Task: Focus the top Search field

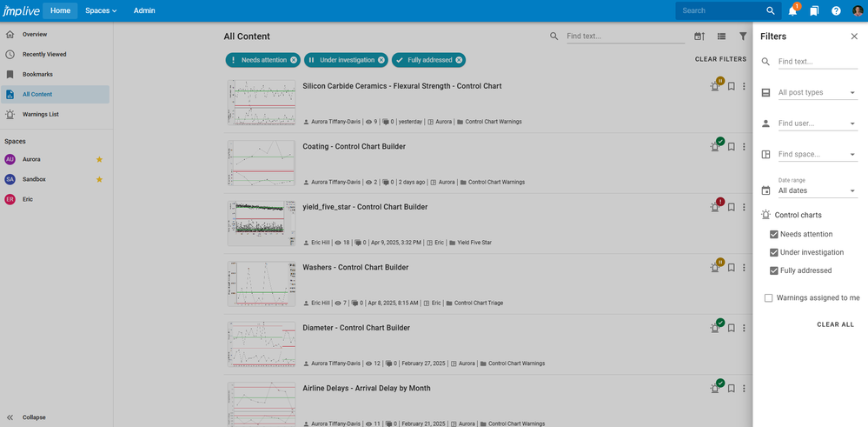Action: [721, 10]
